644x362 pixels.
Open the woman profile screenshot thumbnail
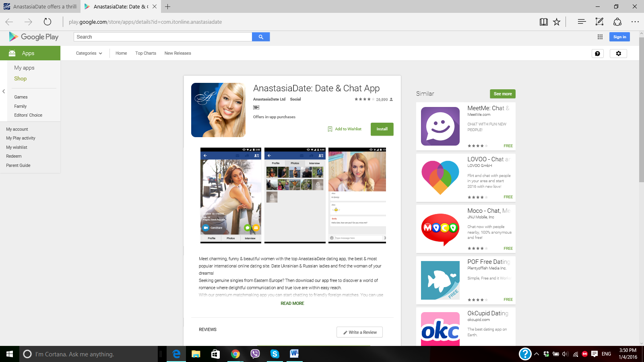coord(231,195)
